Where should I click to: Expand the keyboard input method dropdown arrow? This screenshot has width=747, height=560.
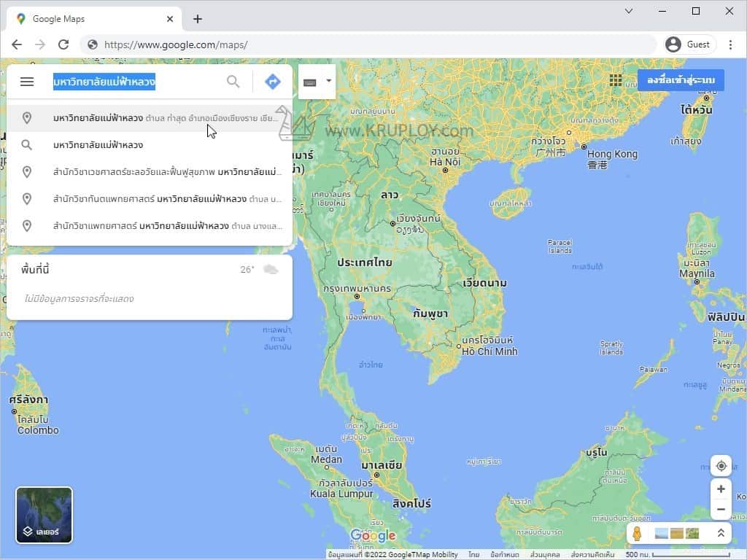(329, 81)
